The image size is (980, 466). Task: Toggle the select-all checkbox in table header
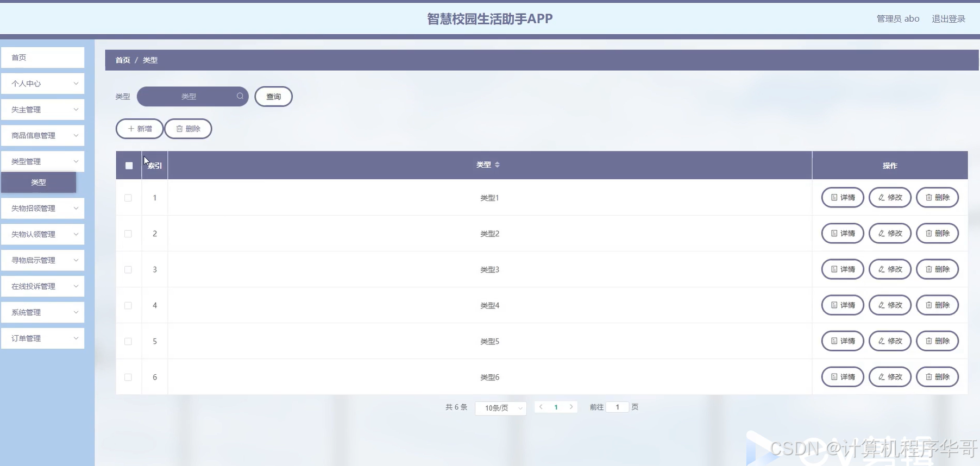(x=129, y=166)
